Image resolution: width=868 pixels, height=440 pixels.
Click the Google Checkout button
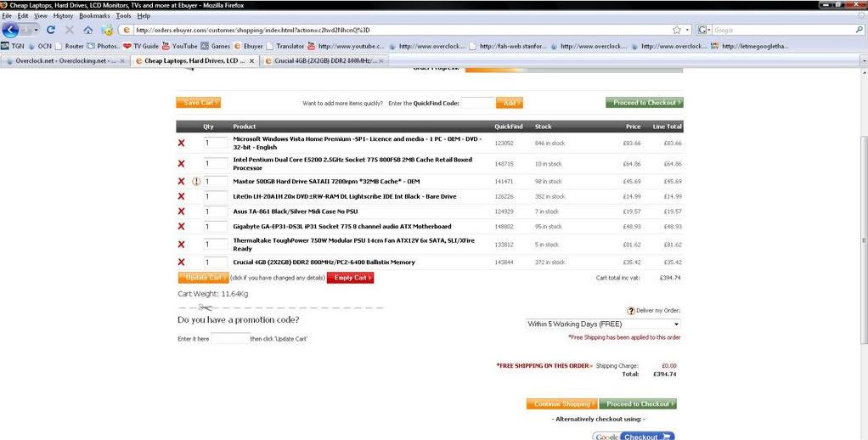click(x=634, y=436)
